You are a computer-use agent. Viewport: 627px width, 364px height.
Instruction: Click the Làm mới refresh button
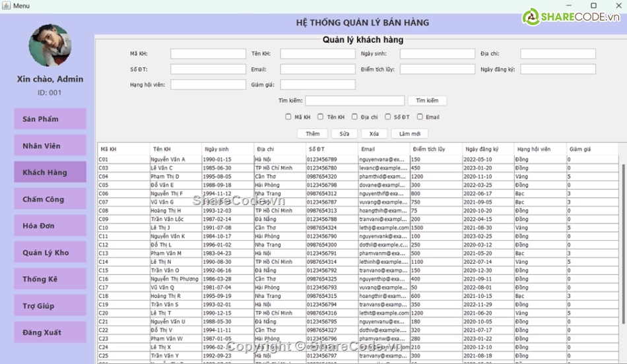pyautogui.click(x=409, y=134)
